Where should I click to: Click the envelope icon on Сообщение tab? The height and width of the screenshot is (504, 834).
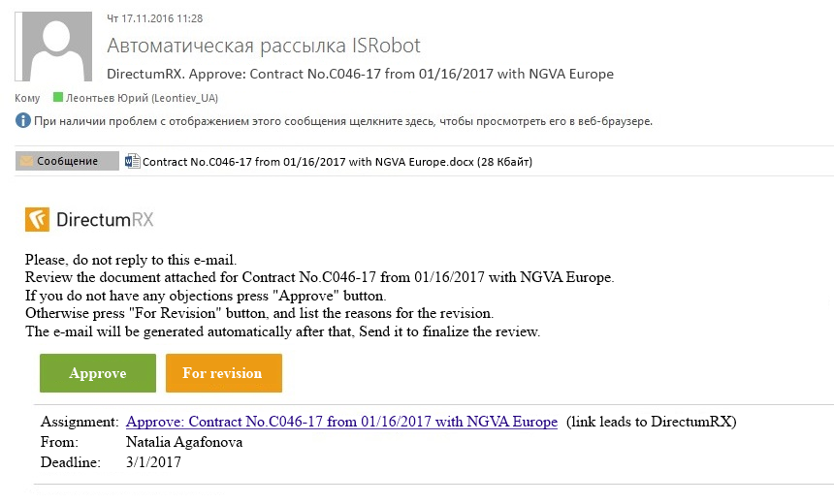[26, 161]
